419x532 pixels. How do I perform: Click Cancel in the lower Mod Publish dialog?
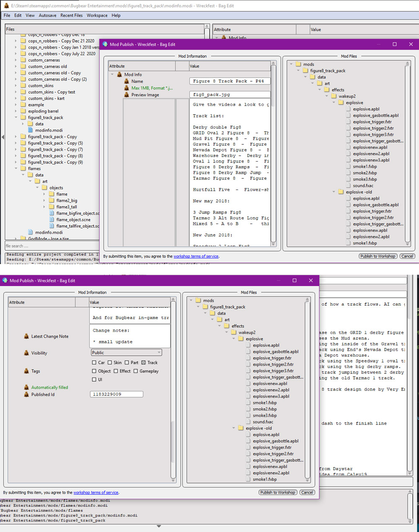click(x=307, y=492)
